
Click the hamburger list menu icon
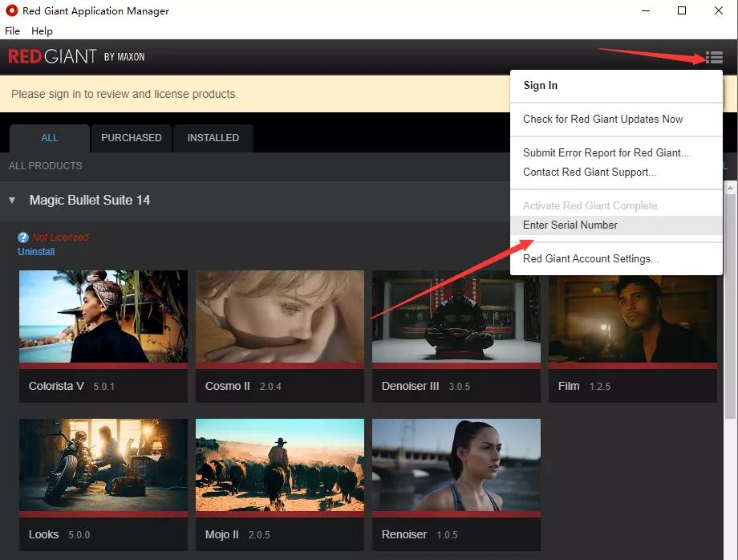click(x=714, y=57)
